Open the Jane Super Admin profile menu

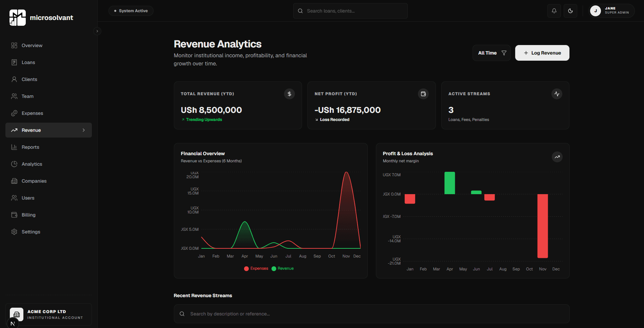coord(612,11)
